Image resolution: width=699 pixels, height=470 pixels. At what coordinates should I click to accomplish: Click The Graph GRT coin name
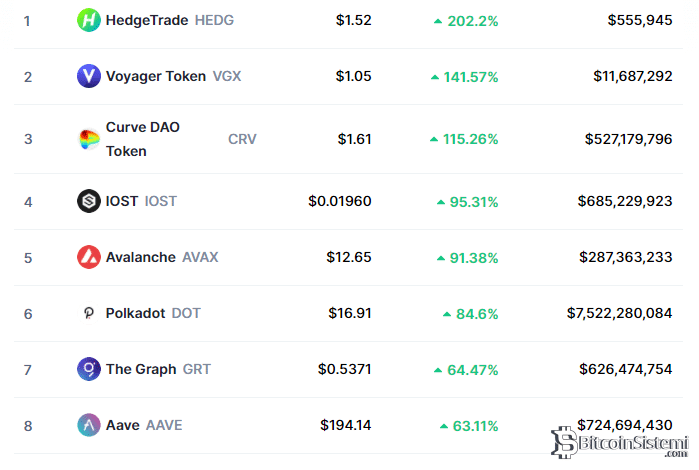pos(158,370)
